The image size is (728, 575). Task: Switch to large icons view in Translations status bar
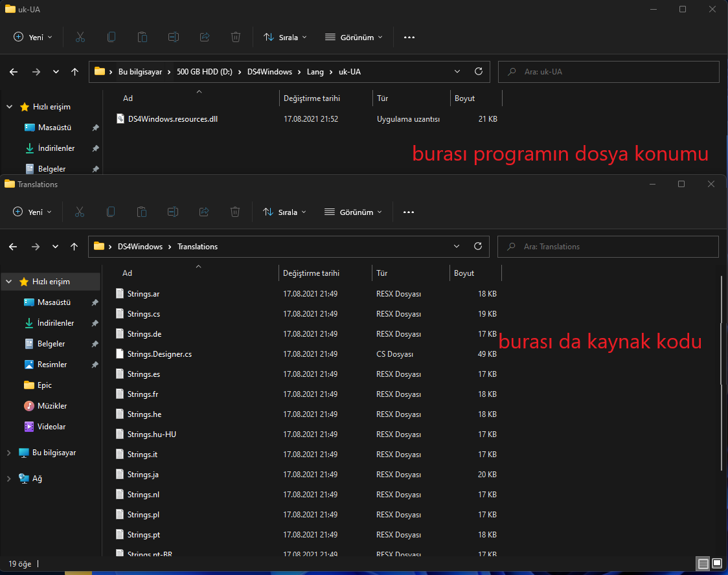point(718,564)
